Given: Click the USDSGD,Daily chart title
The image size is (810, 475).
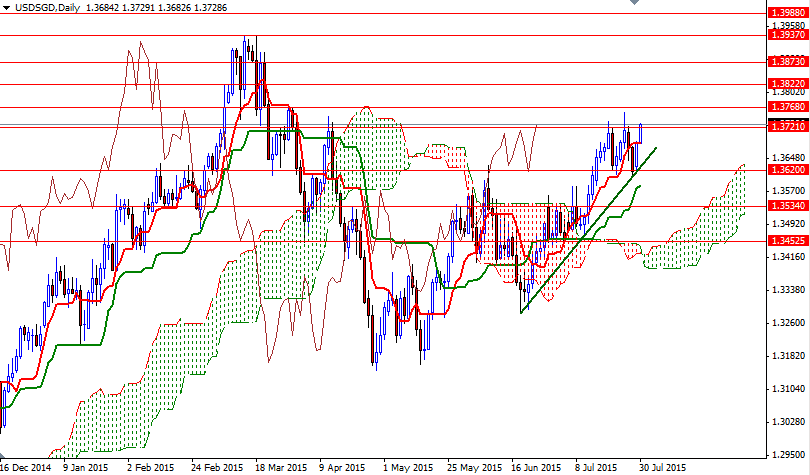Looking at the screenshot, I should pyautogui.click(x=48, y=8).
